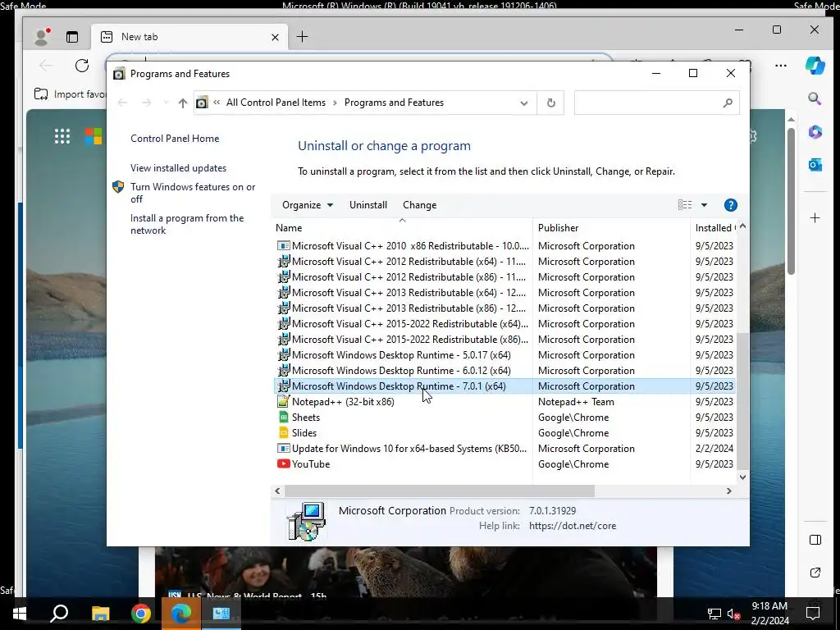Open Edge tab actions menu icon
Screen dimensions: 840x630
click(x=72, y=36)
